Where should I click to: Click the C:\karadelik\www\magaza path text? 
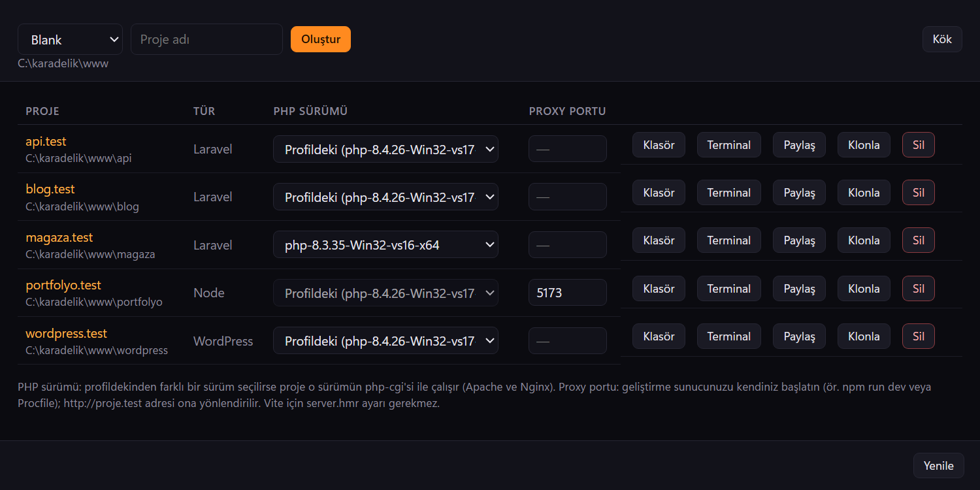click(x=90, y=254)
